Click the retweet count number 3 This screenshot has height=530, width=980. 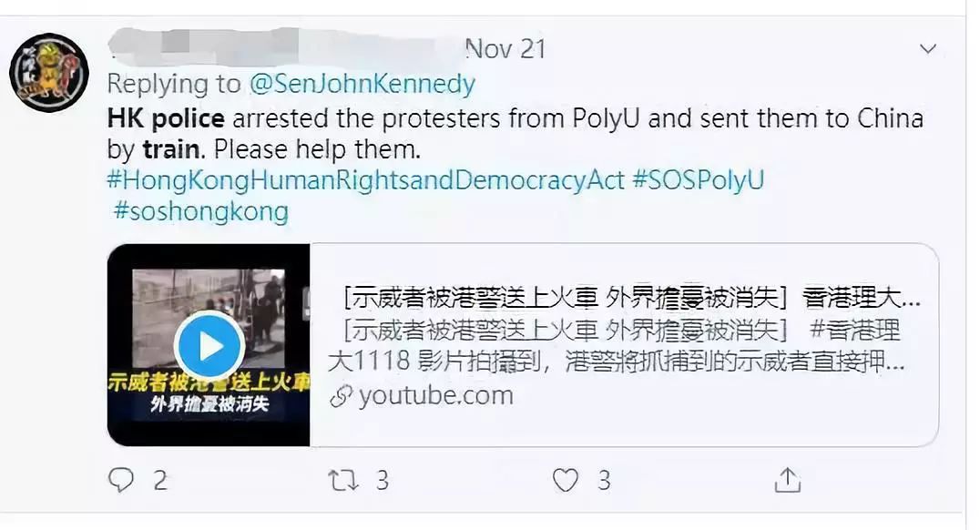click(383, 481)
